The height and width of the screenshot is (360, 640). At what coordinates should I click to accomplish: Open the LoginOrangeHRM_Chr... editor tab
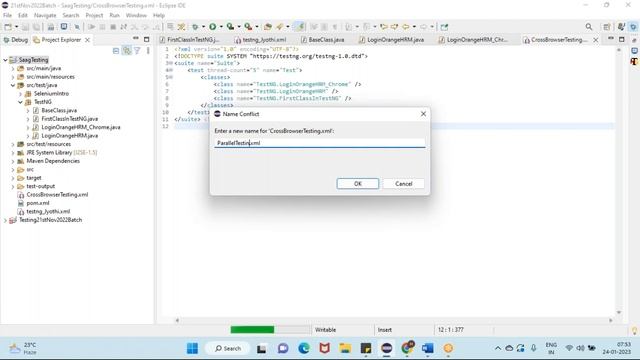[x=473, y=40]
